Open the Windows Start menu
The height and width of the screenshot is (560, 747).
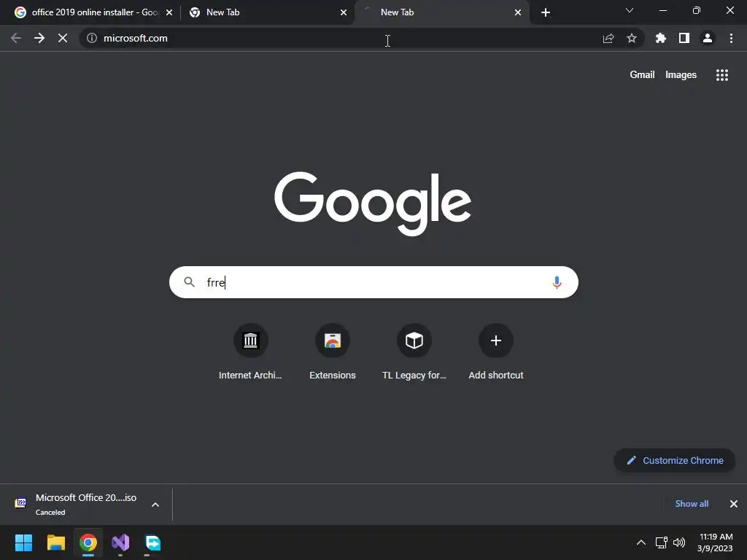[23, 542]
